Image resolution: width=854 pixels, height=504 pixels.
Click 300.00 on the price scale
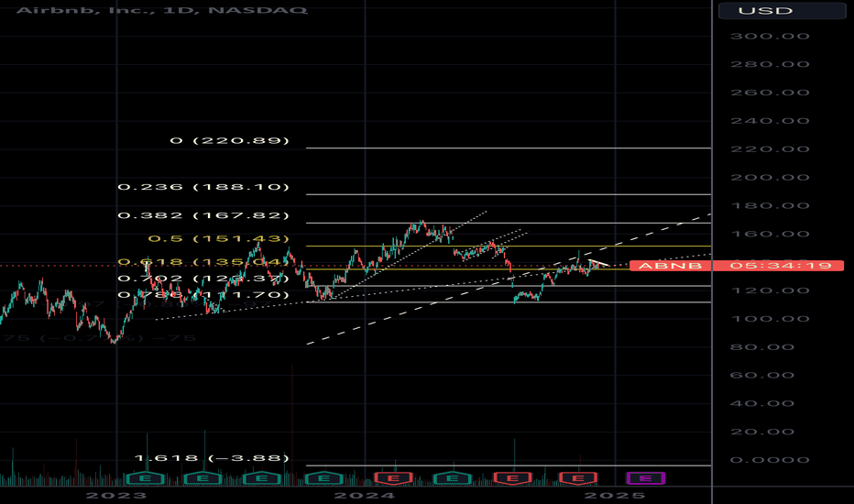770,37
